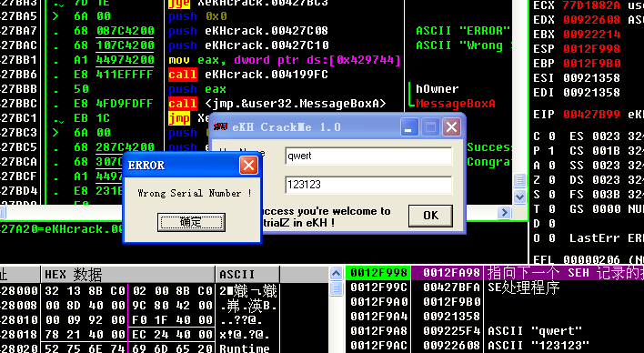The height and width of the screenshot is (353, 644).
Task: Click the ECX register value 77D1882A
Action: pos(591,5)
